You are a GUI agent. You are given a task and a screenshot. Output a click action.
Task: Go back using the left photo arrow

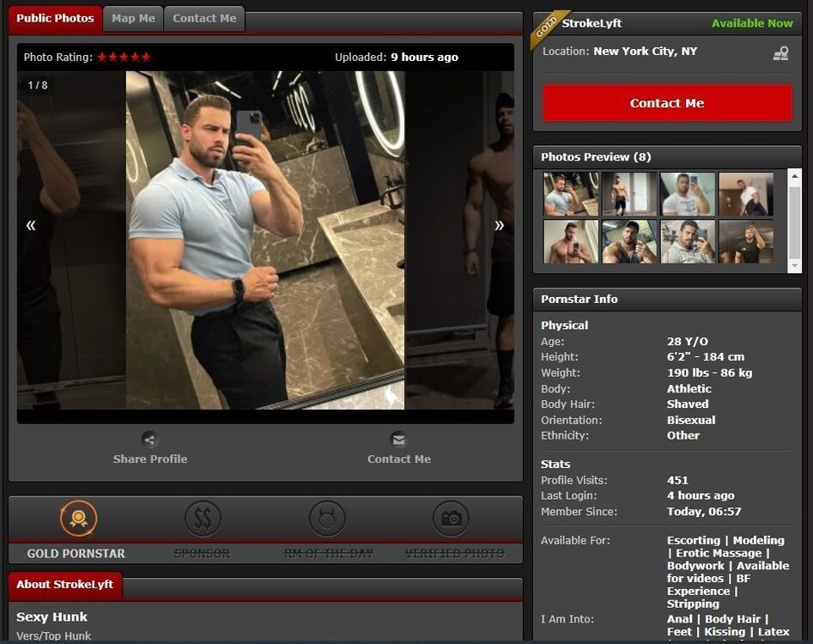click(31, 225)
